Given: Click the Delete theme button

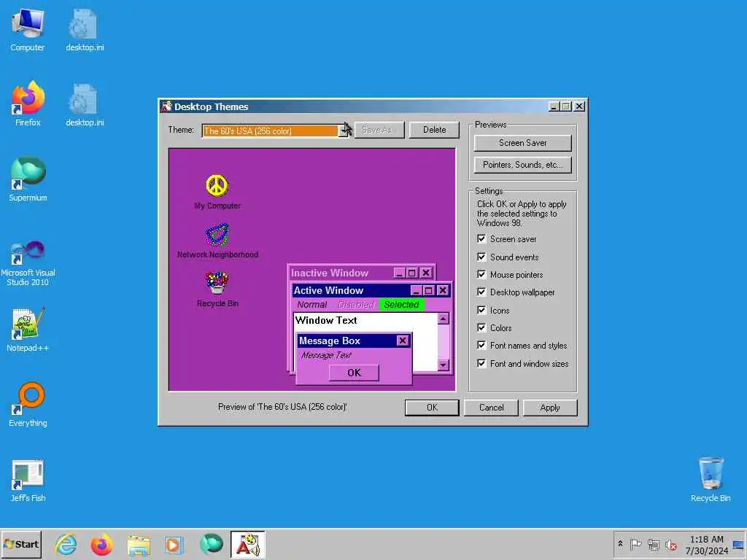Looking at the screenshot, I should tap(434, 130).
